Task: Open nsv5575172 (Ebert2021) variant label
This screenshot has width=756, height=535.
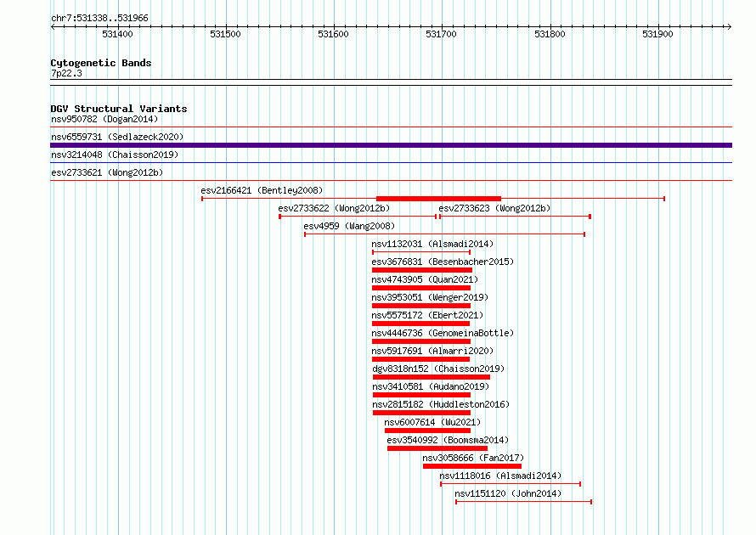Action: [427, 315]
